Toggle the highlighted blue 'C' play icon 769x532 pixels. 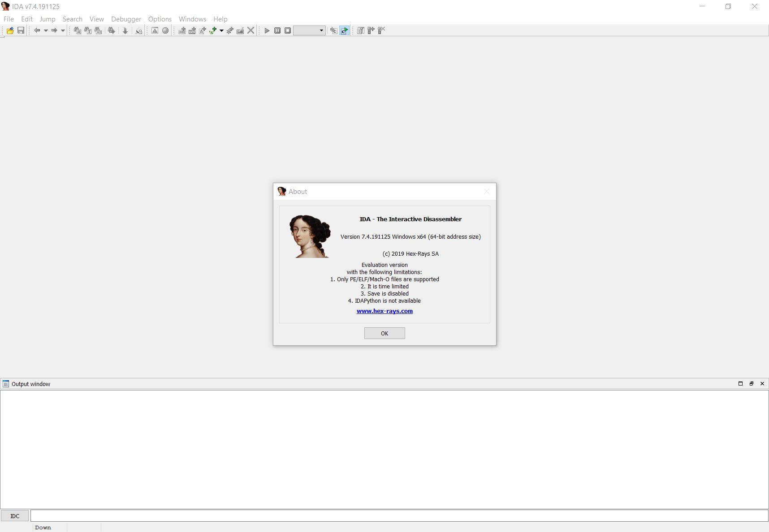tap(344, 30)
